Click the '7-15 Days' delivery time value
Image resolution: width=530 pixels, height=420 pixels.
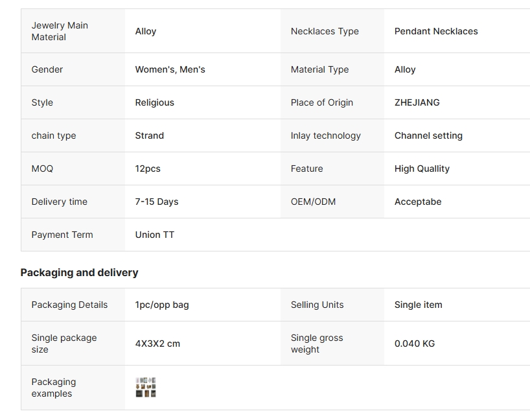click(156, 202)
